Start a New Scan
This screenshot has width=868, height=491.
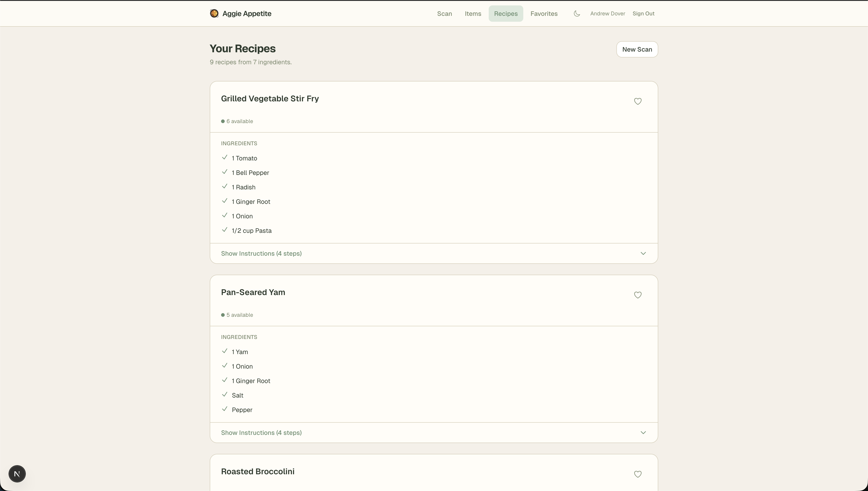637,49
